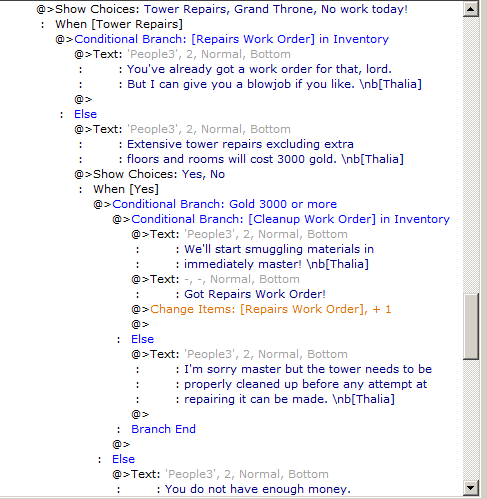Select Change Items: [Repairs Work Order], + 1

point(261,309)
